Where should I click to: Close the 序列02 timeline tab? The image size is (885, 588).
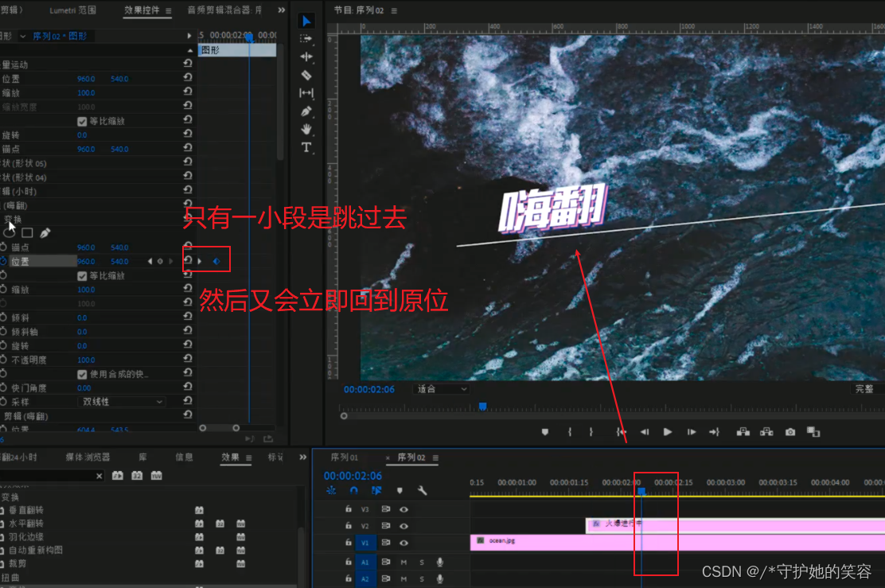click(x=388, y=458)
